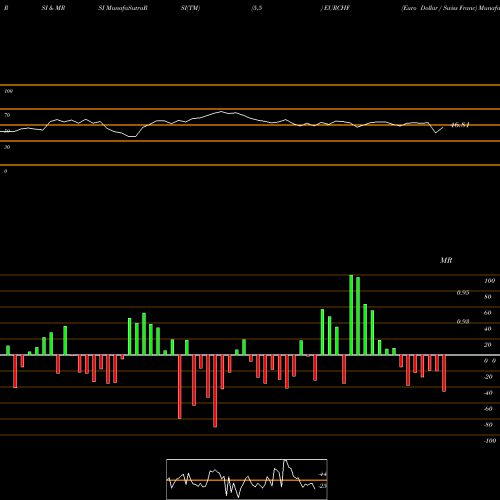Click the MR right-axis label 20
Viewport: 500px width, 500px height.
[488, 345]
